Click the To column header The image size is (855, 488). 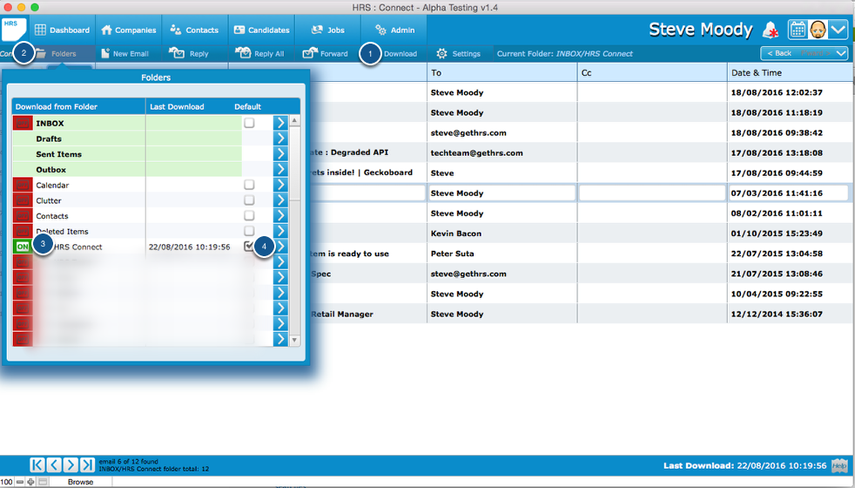tap(502, 73)
